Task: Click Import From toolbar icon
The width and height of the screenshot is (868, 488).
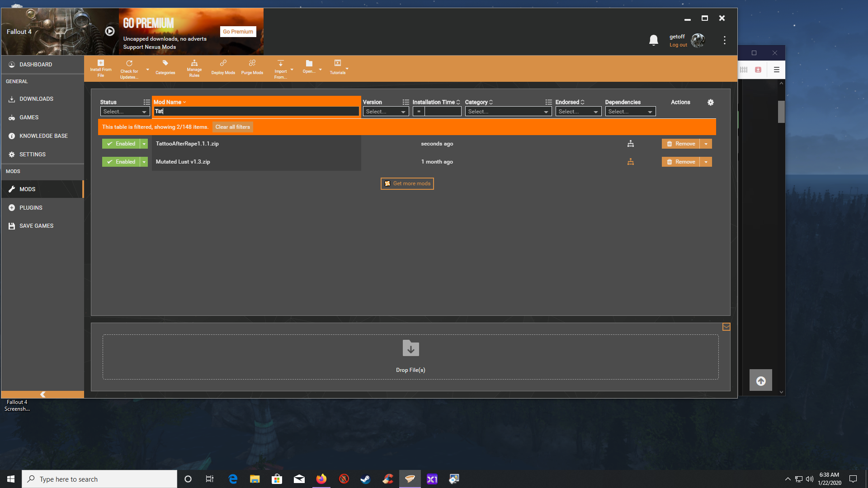Action: pos(280,69)
